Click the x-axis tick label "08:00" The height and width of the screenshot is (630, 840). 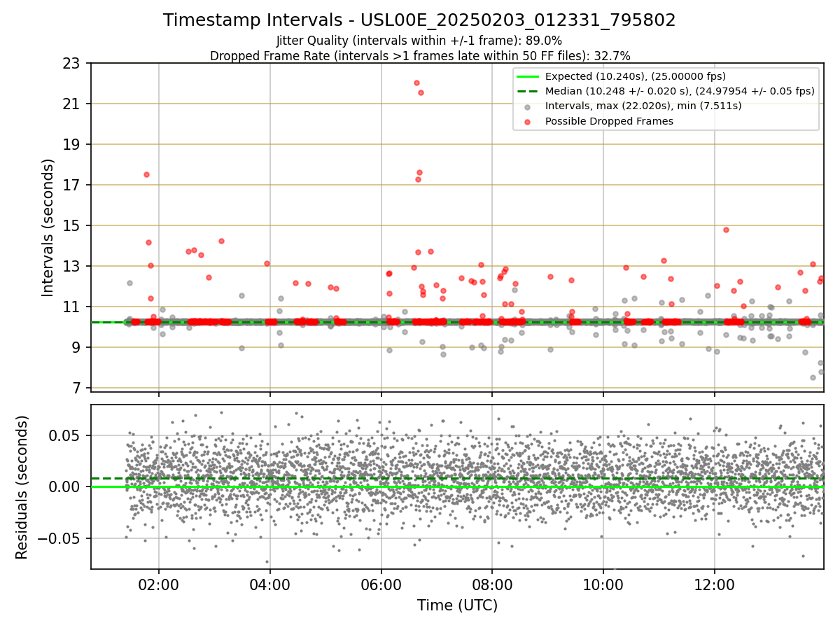click(492, 587)
